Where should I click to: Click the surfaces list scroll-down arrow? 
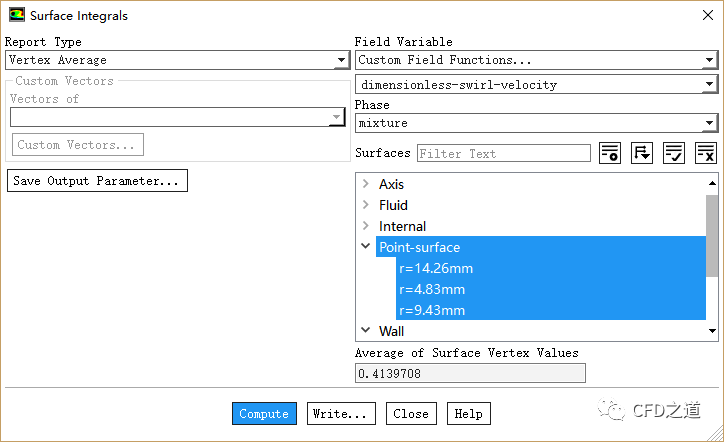click(x=713, y=331)
